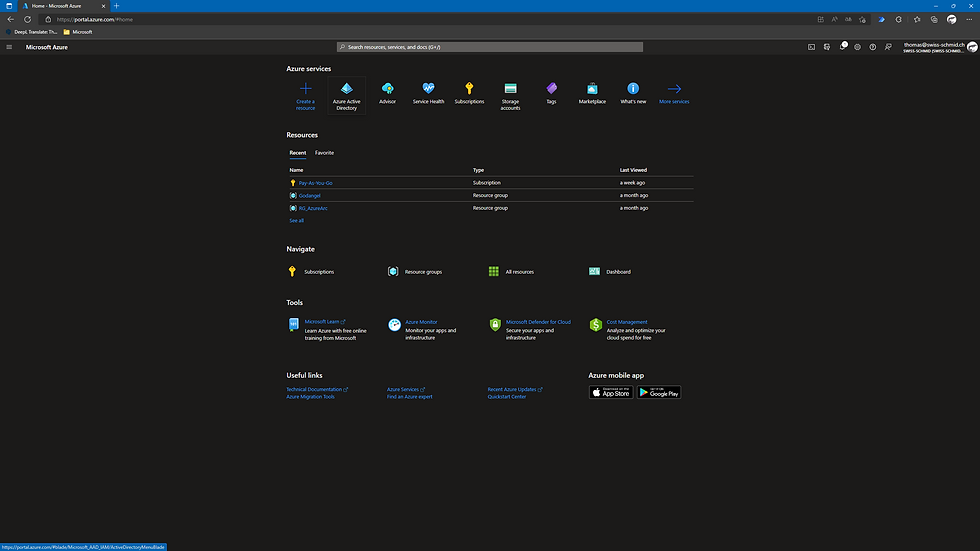Reload the page with refresh button
This screenshot has height=551, width=980.
coord(28,19)
